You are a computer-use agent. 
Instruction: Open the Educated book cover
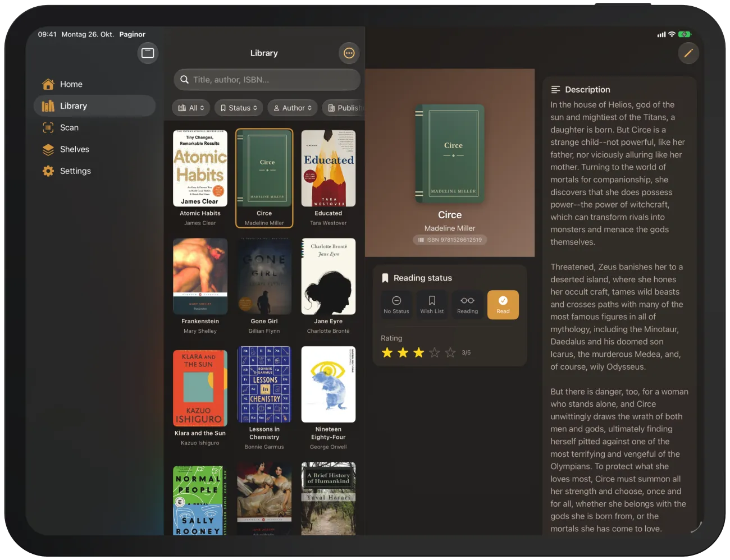coord(328,168)
